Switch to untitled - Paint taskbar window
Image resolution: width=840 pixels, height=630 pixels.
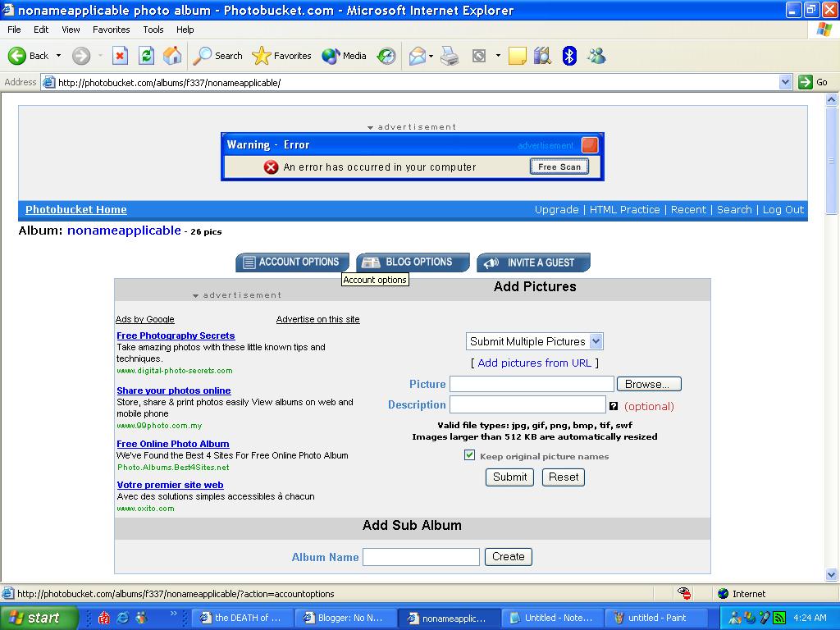[657, 618]
